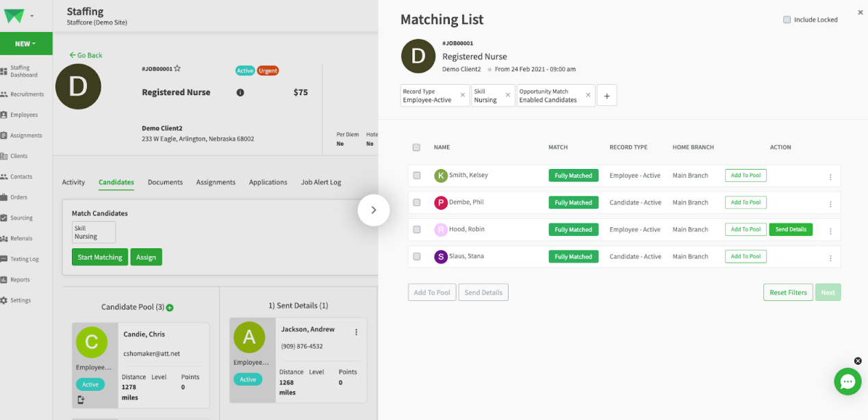Image resolution: width=868 pixels, height=420 pixels.
Task: Follow the Go Back link
Action: [86, 55]
